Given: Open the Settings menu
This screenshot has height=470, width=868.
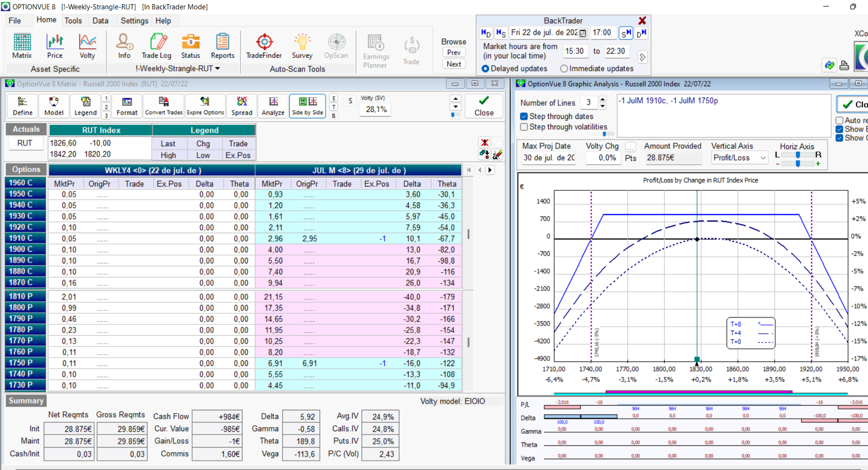Looking at the screenshot, I should (x=134, y=21).
